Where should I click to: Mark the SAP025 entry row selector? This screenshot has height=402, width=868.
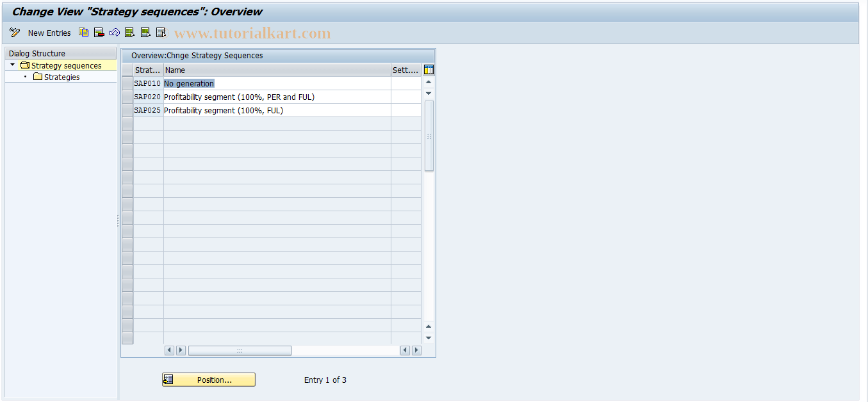pyautogui.click(x=127, y=110)
